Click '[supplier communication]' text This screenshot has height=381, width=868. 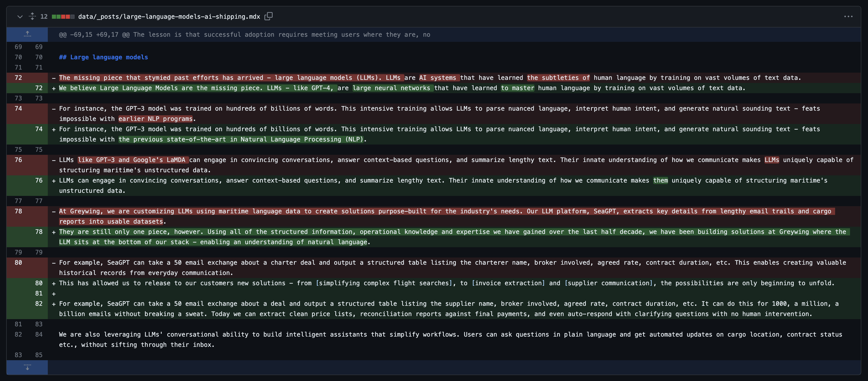point(608,283)
